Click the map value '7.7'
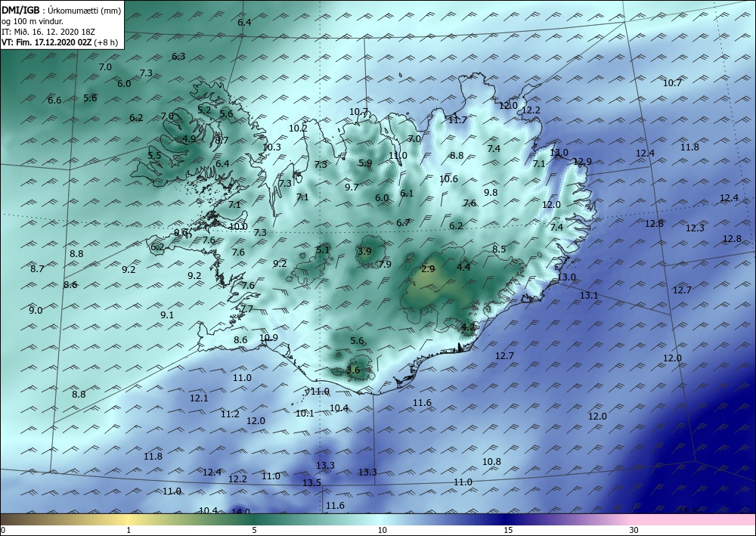This screenshot has height=536, width=756. pyautogui.click(x=246, y=309)
